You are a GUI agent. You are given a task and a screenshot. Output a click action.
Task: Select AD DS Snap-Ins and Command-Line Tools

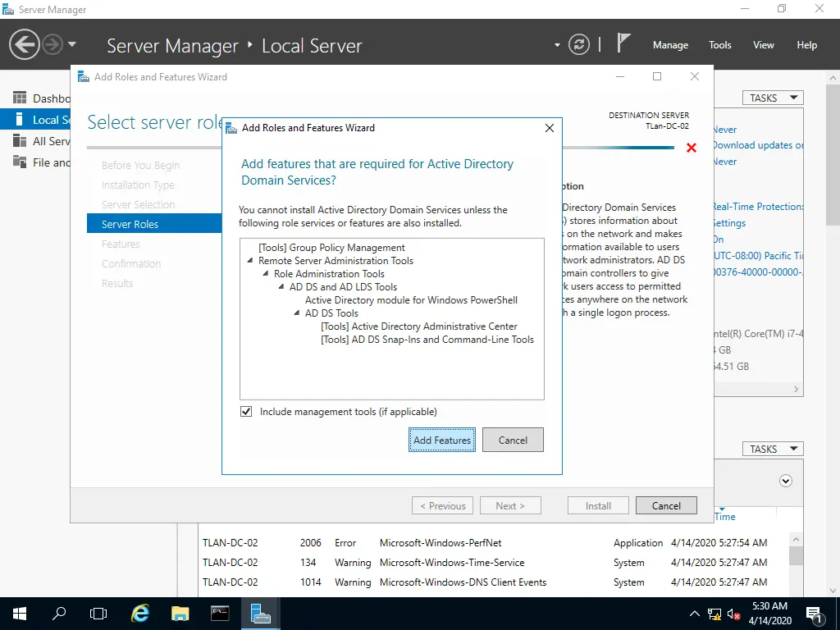click(x=427, y=340)
